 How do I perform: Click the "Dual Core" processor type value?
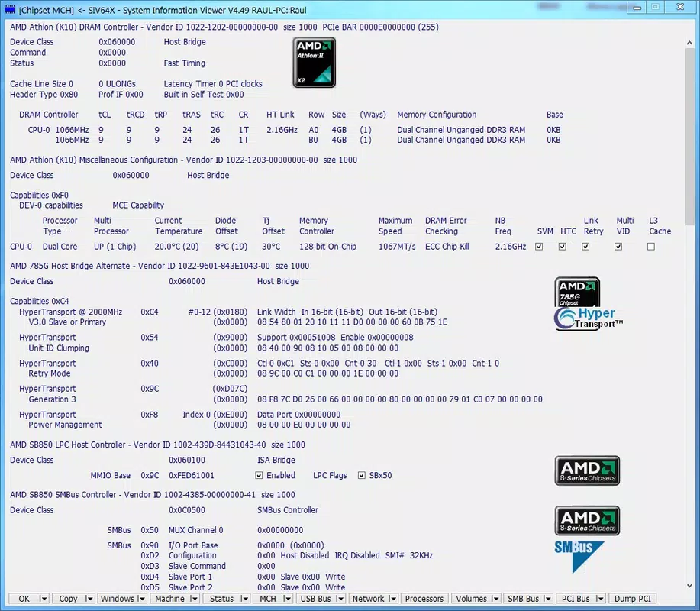pos(60,247)
